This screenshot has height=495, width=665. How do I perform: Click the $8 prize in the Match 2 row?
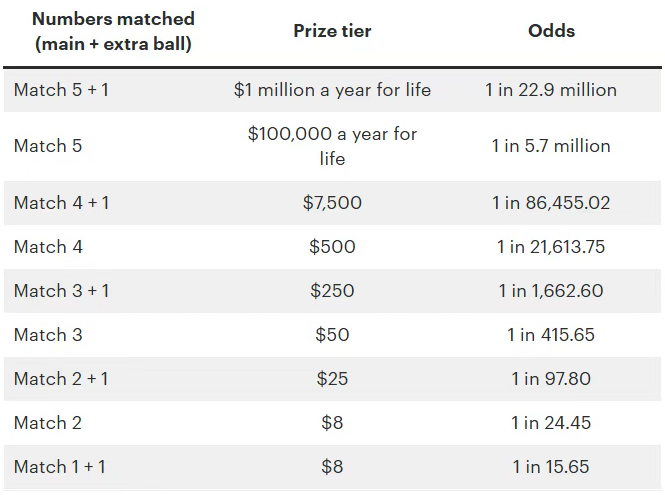pos(332,423)
